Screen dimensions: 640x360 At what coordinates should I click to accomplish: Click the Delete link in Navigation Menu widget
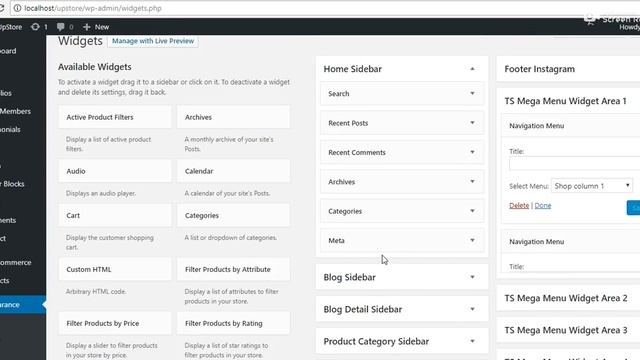[519, 205]
